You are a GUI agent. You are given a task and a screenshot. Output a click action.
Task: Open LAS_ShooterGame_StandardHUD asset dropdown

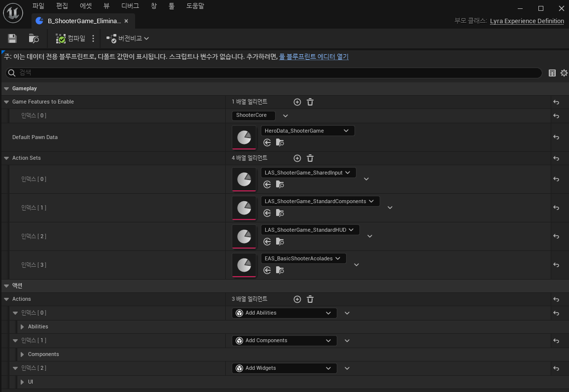pos(310,230)
